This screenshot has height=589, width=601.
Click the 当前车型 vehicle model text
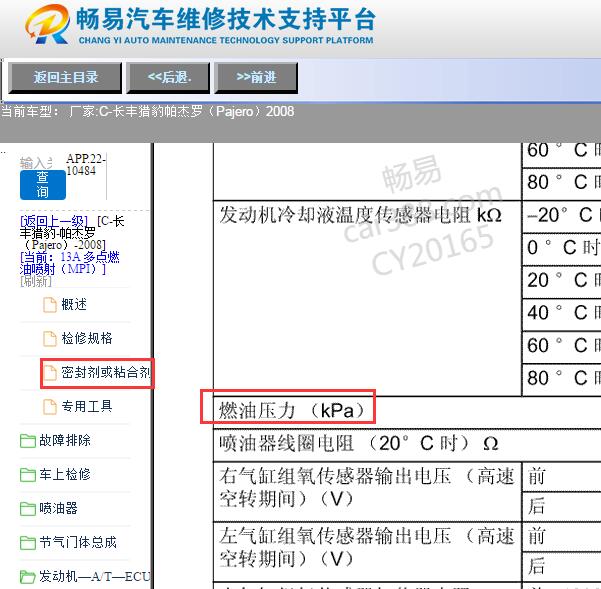(148, 112)
